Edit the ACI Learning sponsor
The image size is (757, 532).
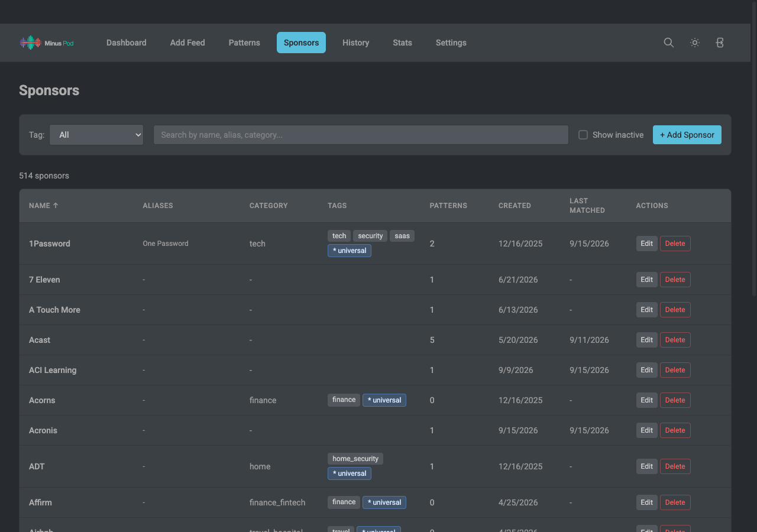(647, 370)
